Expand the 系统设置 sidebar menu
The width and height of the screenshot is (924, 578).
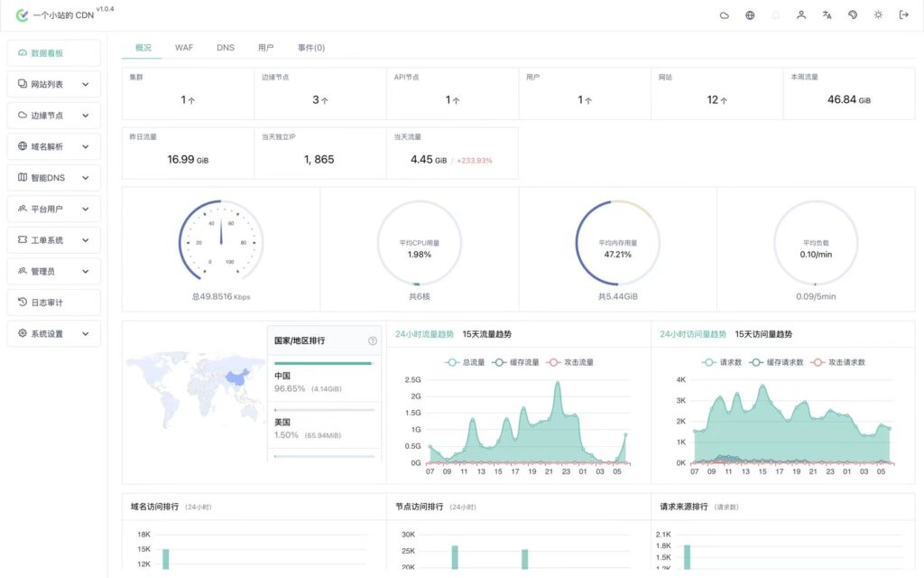coord(53,333)
